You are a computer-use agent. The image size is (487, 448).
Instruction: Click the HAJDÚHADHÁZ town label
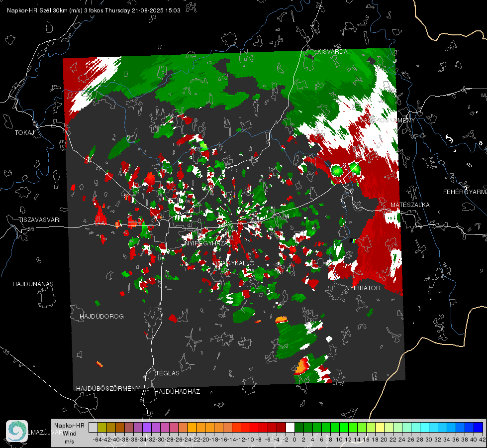[x=177, y=391]
